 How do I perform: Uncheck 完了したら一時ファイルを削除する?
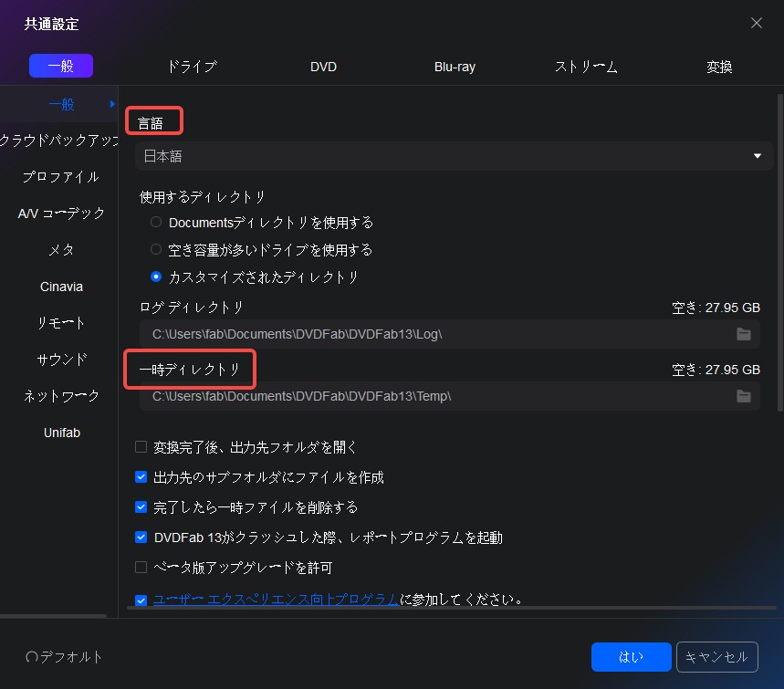(x=141, y=507)
